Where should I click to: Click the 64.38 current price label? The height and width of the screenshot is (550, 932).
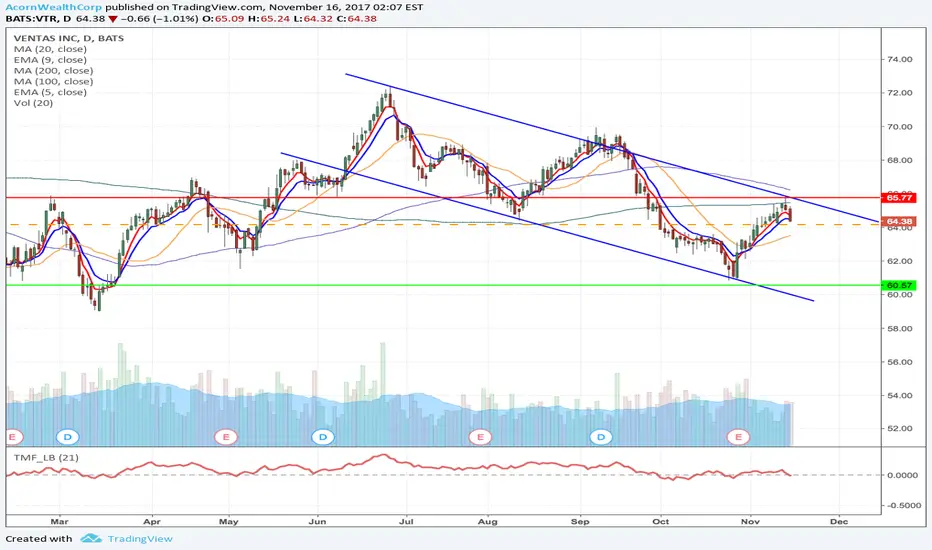[x=899, y=221]
